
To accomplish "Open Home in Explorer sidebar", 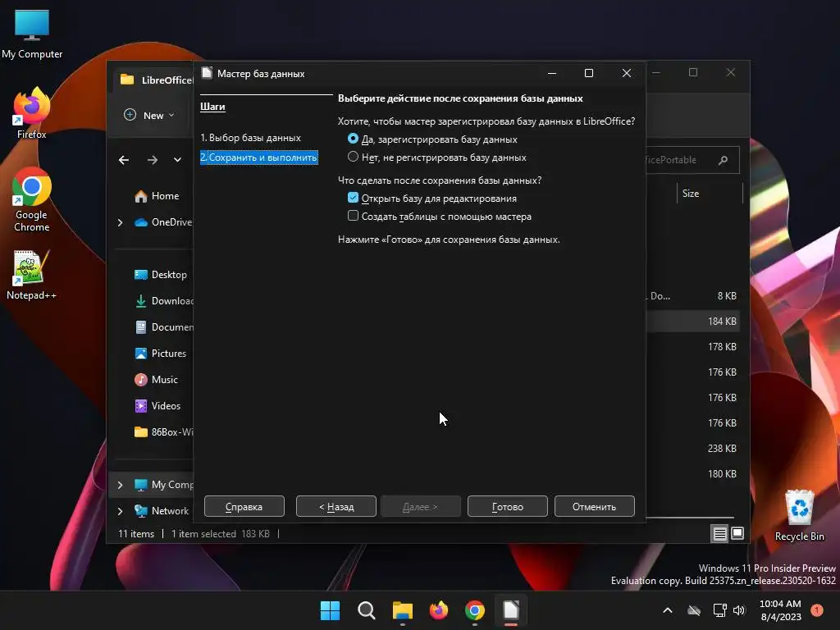I will click(157, 196).
